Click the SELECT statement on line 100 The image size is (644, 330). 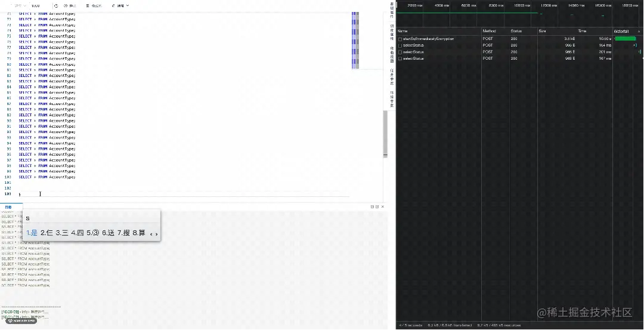tap(47, 177)
